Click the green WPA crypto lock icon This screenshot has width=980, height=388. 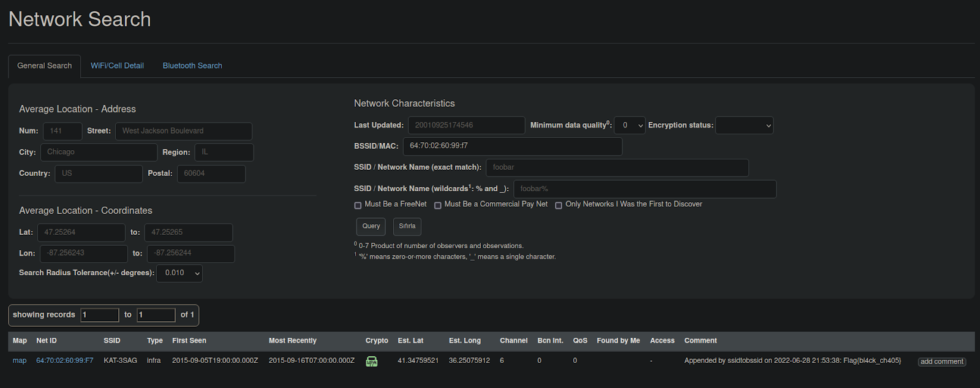372,361
